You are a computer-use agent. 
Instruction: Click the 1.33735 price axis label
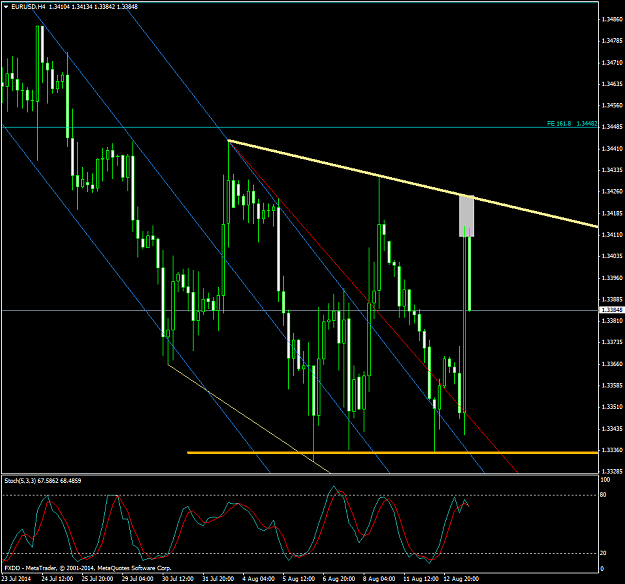click(x=612, y=342)
